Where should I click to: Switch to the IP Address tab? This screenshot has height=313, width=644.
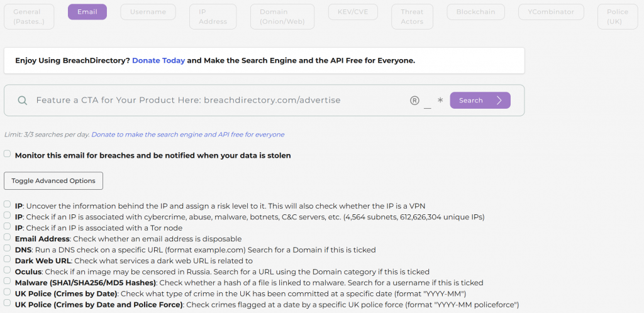(213, 17)
